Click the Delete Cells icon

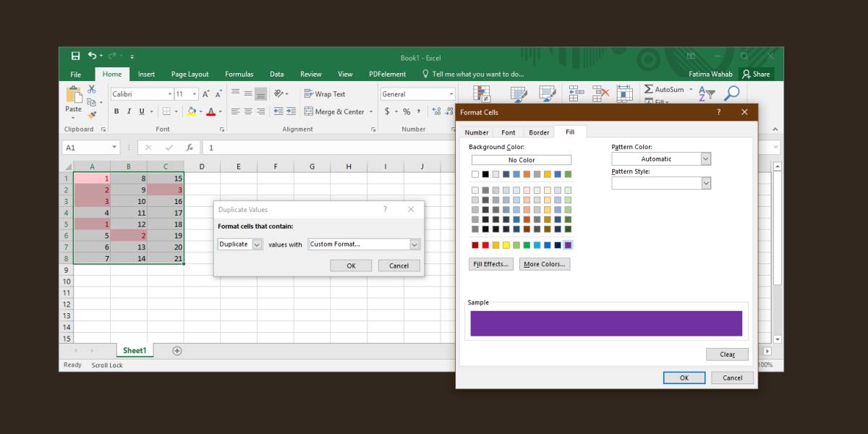coord(600,93)
